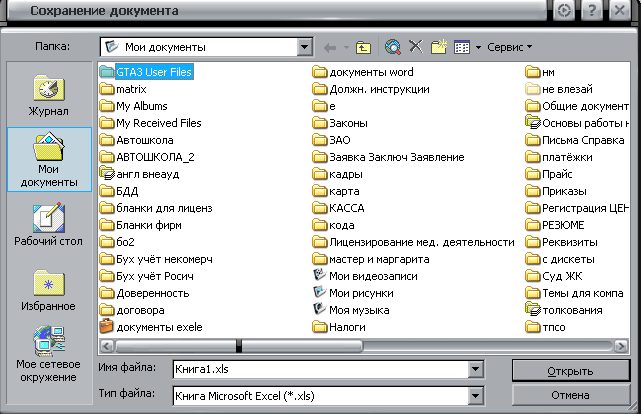641x414 pixels.
Task: Select the платёжки folder
Action: (x=559, y=157)
